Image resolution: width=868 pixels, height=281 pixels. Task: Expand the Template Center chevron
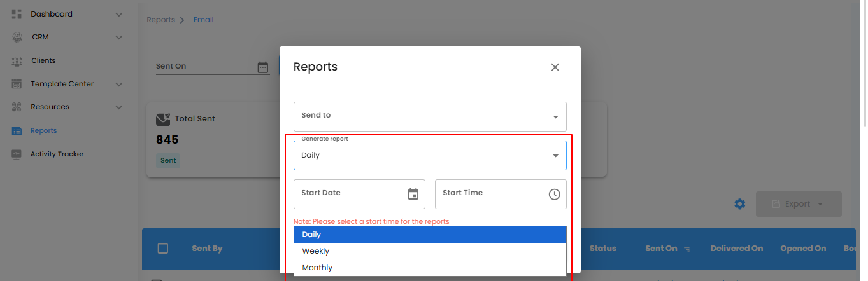click(x=119, y=84)
